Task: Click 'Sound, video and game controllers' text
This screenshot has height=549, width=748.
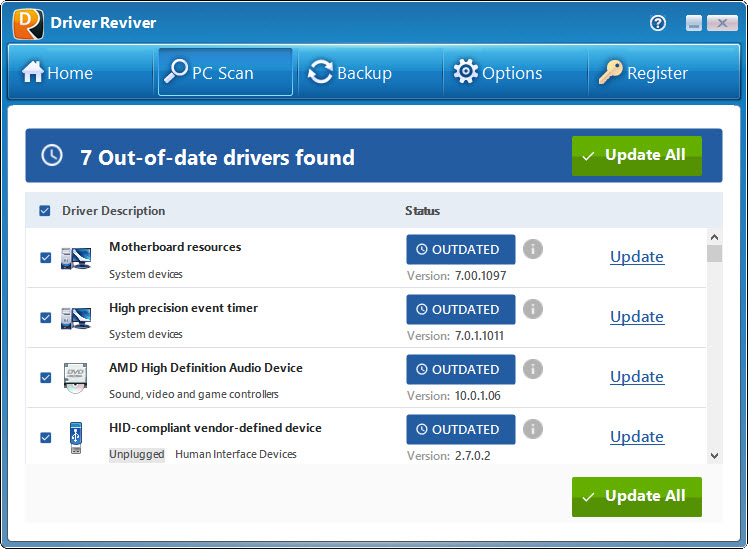Action: pos(194,394)
